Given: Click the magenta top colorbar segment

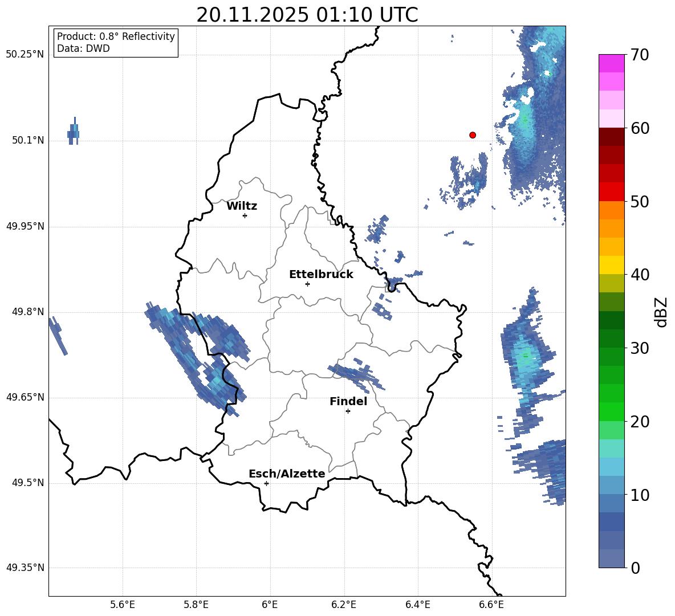Looking at the screenshot, I should pyautogui.click(x=611, y=63).
